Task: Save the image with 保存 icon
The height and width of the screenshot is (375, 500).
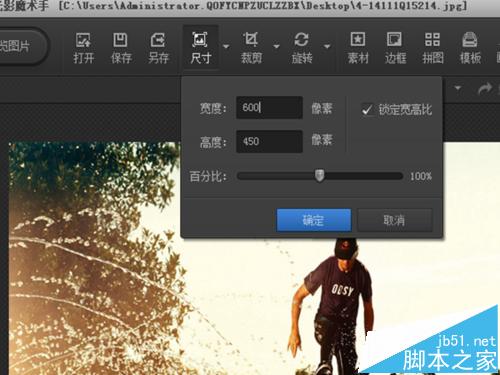Action: click(121, 48)
